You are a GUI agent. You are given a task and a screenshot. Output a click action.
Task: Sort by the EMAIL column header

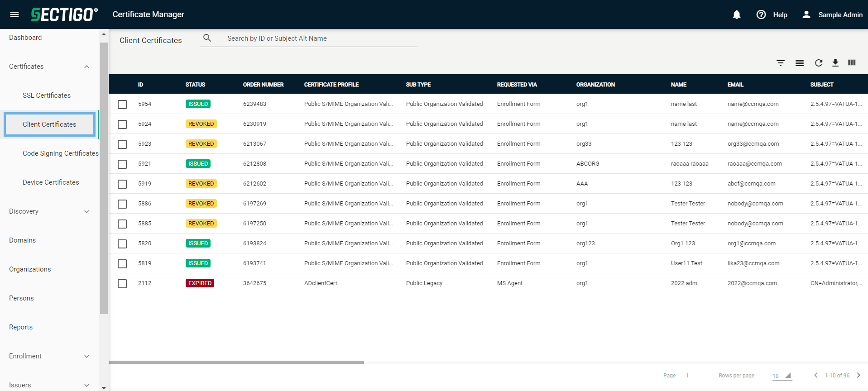pyautogui.click(x=735, y=85)
